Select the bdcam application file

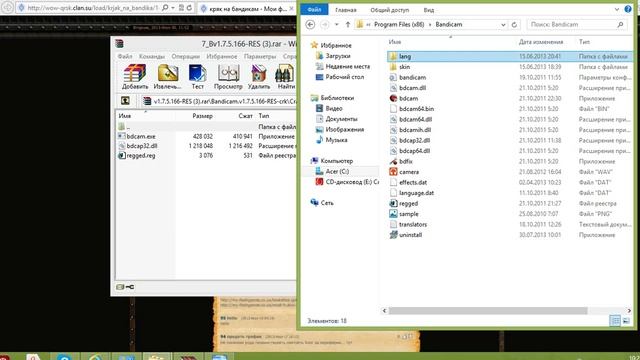point(408,98)
